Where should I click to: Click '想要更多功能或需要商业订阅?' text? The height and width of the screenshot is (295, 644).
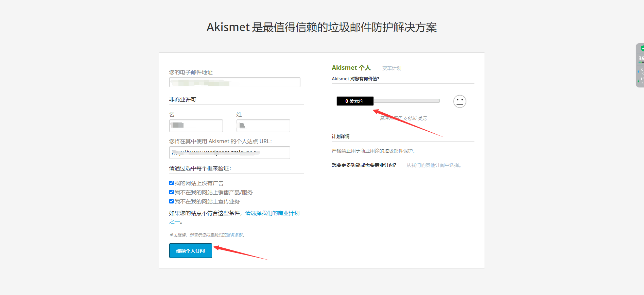364,165
